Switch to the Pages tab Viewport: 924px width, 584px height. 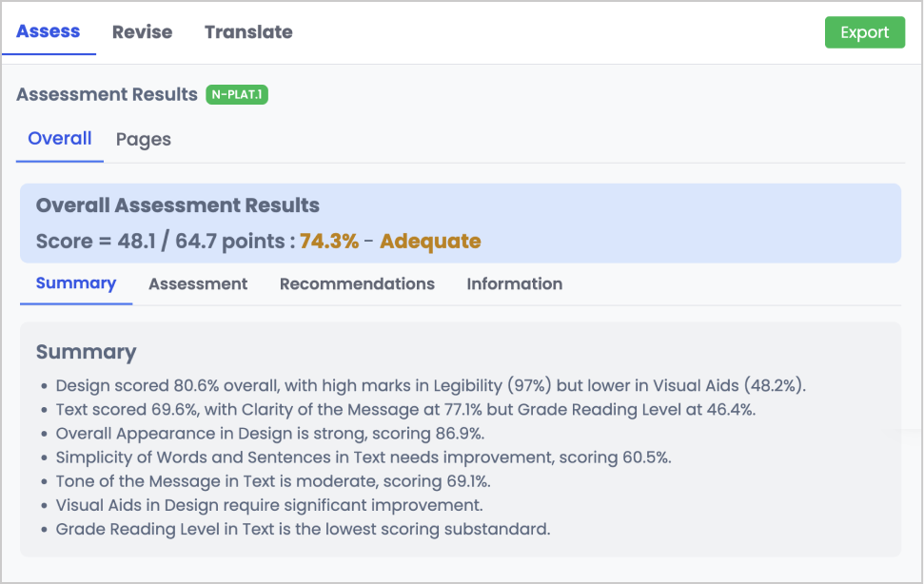[x=143, y=139]
